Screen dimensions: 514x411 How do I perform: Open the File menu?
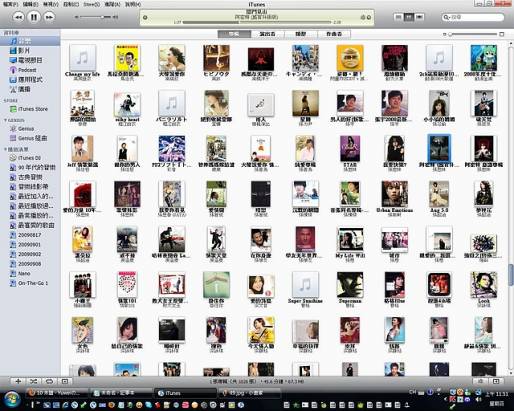click(x=11, y=4)
